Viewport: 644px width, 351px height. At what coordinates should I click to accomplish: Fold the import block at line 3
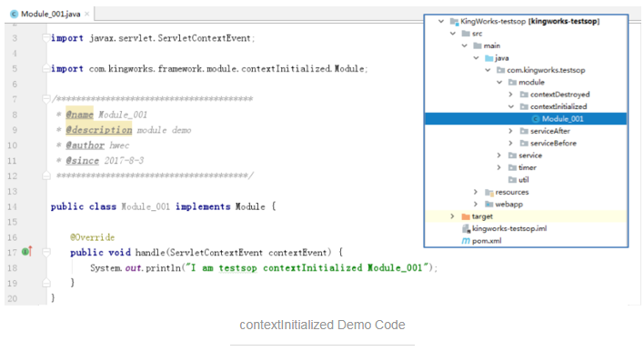point(46,38)
